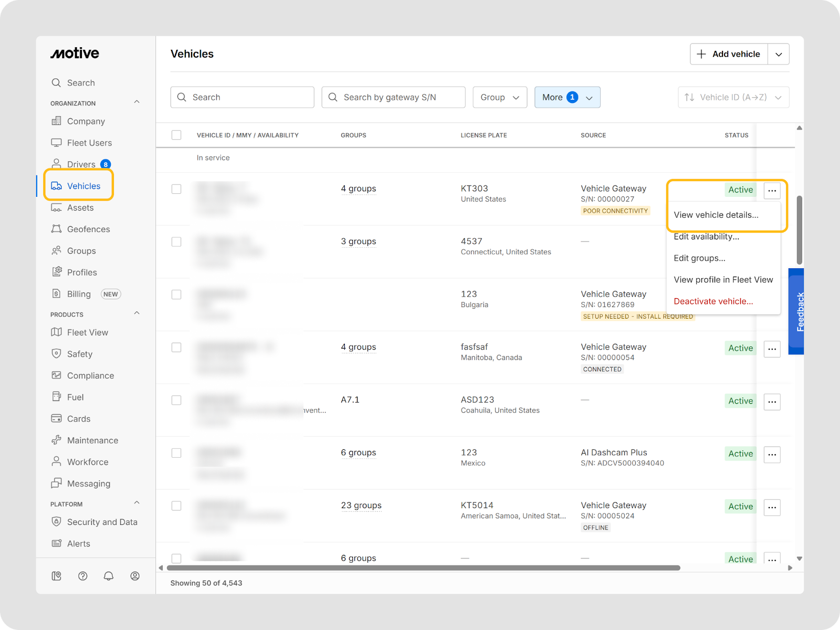Check the box for ASD123 vehicle row
This screenshot has width=840, height=630.
pyautogui.click(x=176, y=400)
